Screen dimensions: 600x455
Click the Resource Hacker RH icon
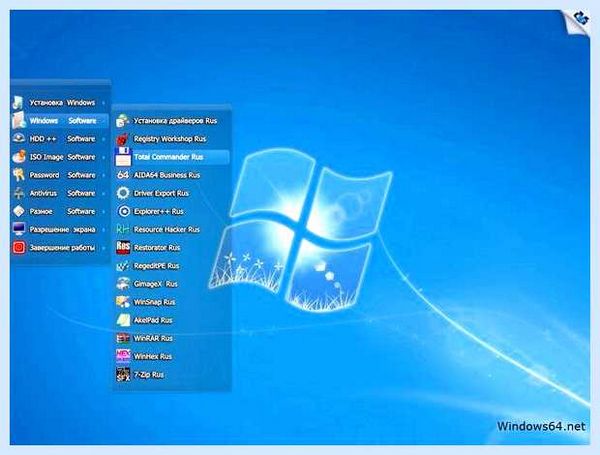coord(123,229)
